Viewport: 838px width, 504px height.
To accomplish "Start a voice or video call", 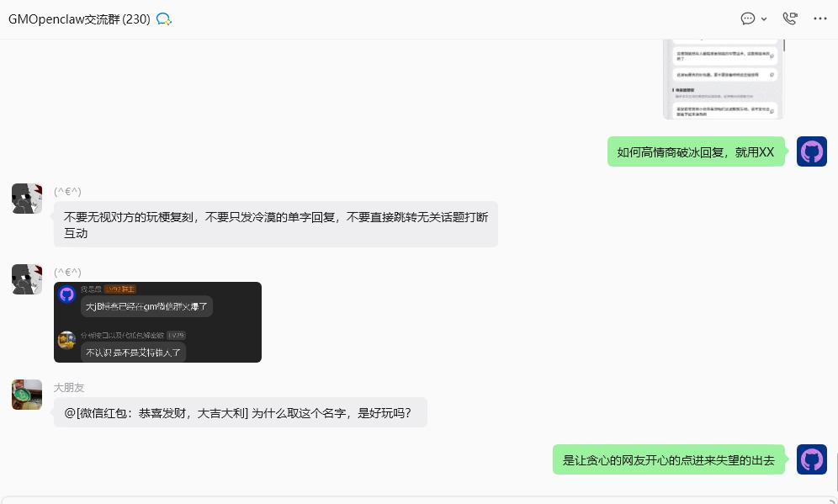I will tap(789, 19).
